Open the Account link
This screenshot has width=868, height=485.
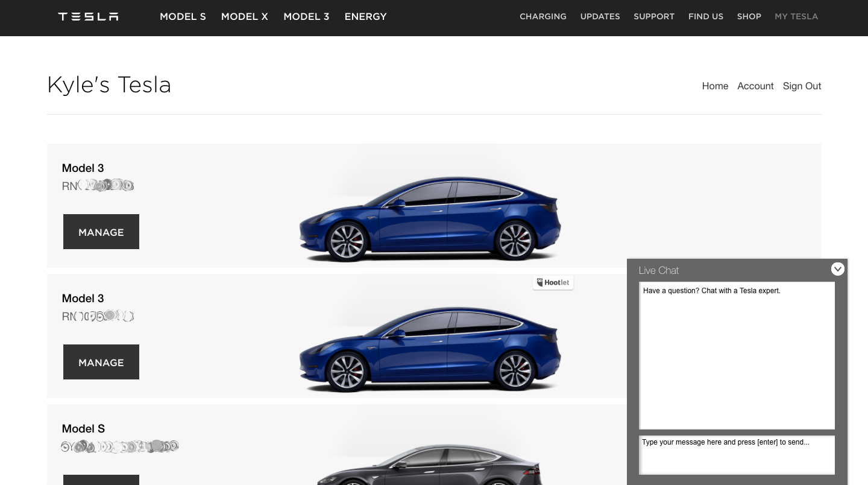[x=755, y=86]
